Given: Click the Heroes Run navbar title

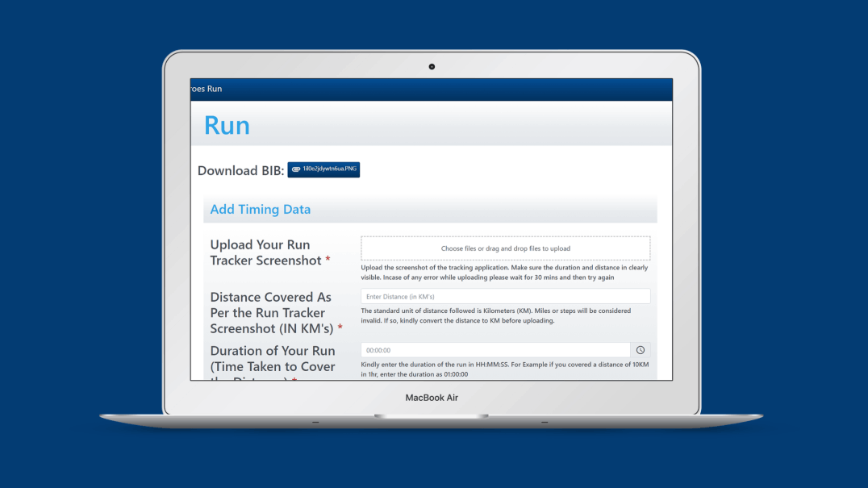Looking at the screenshot, I should click(x=207, y=89).
